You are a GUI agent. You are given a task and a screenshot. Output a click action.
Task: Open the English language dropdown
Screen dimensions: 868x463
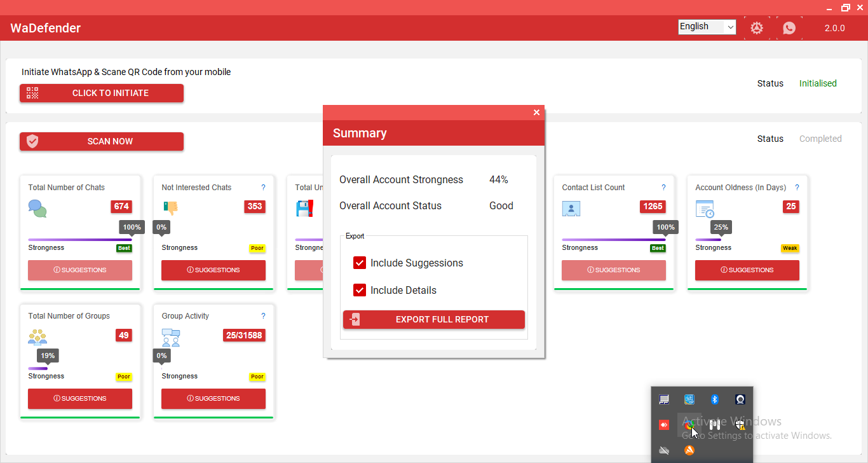point(707,27)
